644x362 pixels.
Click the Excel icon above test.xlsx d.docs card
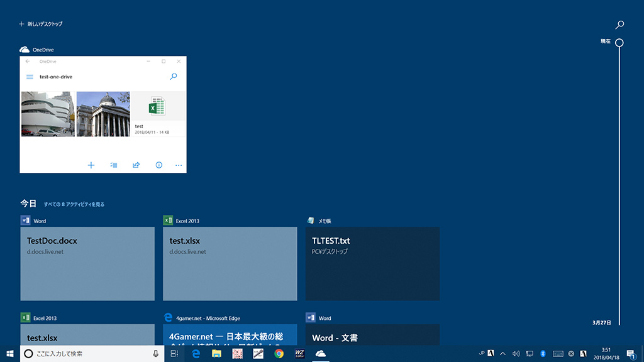point(168,221)
